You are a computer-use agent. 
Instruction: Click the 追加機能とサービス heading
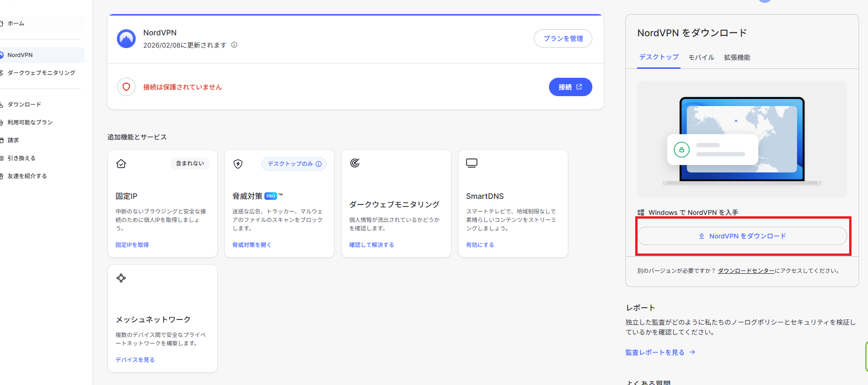pyautogui.click(x=137, y=137)
